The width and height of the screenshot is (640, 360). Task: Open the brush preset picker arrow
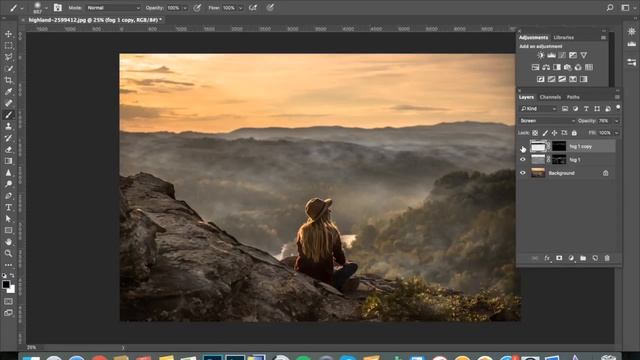pos(46,8)
